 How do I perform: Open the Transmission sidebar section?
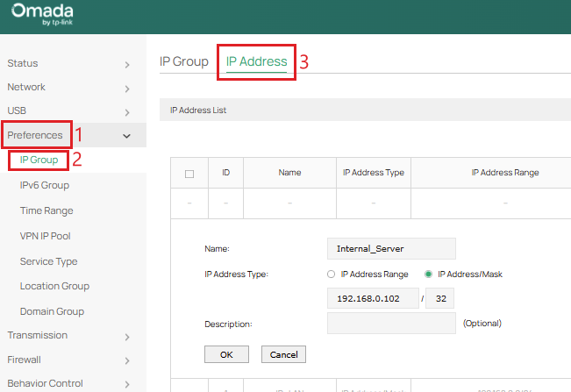38,335
